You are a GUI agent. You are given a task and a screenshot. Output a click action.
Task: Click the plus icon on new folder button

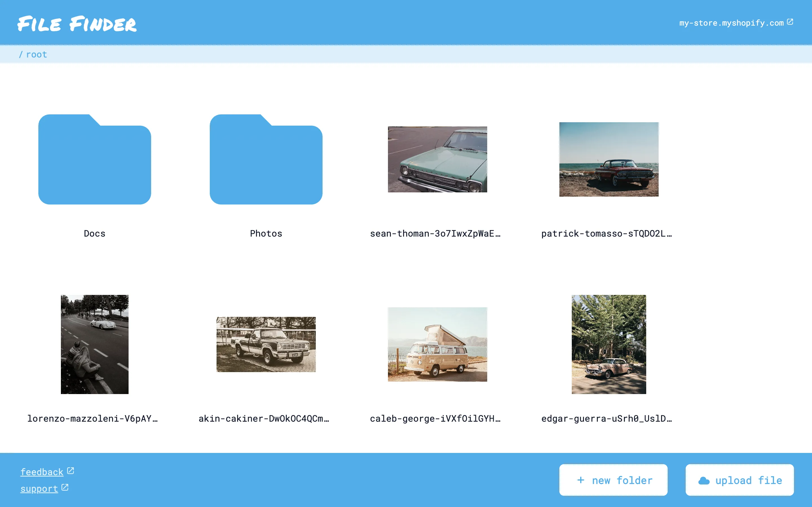point(581,480)
